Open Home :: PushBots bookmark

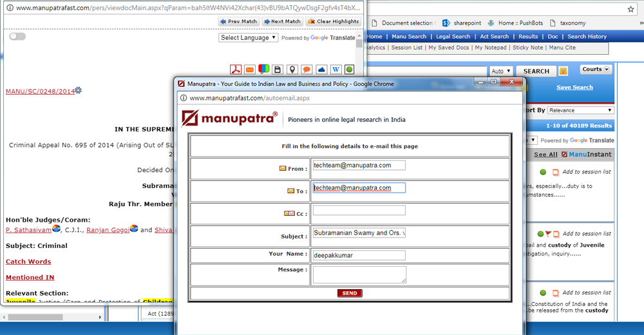[x=515, y=23]
